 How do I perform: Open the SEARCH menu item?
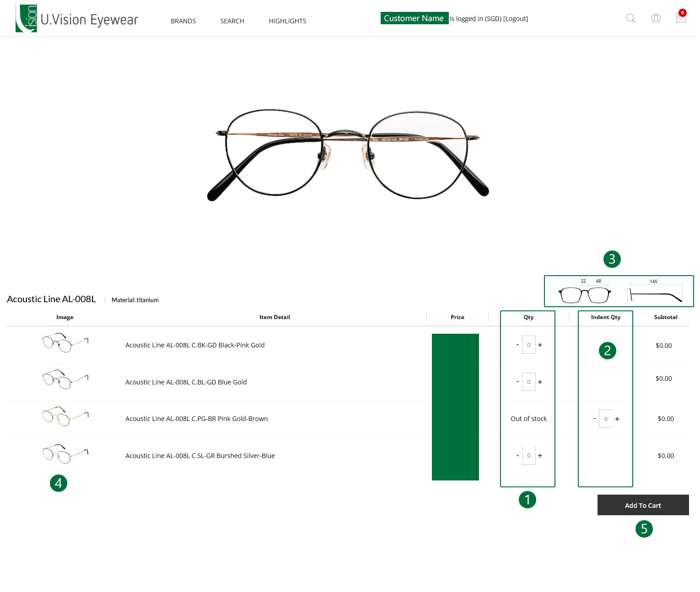[232, 21]
